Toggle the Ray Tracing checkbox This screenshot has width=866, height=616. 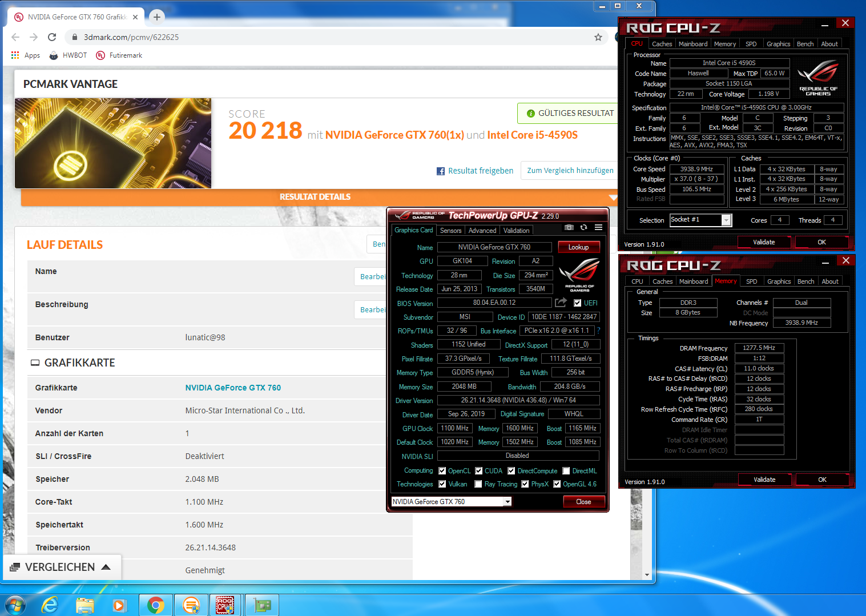pos(478,484)
